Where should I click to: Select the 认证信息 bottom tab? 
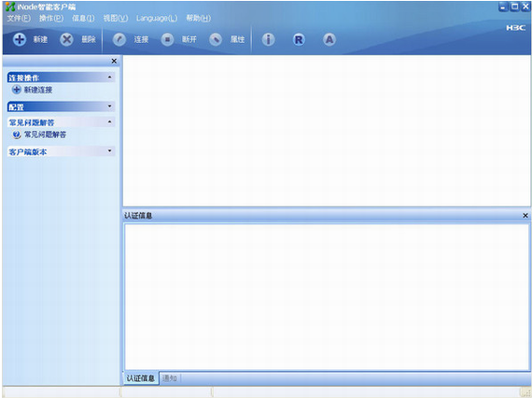point(140,378)
